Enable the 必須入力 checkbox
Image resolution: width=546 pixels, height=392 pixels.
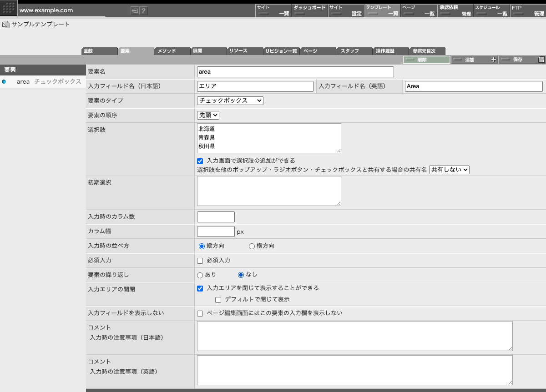(x=199, y=260)
